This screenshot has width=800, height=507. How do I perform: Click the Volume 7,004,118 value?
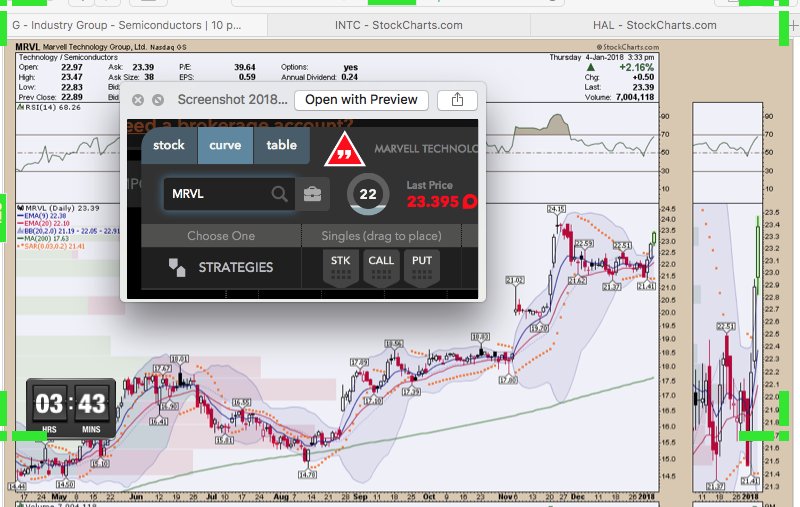[635, 97]
